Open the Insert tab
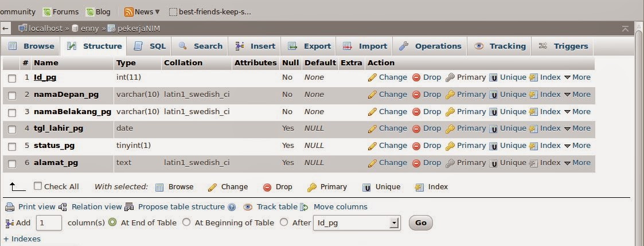Viewport: 644px width, 246px height. pos(255,46)
